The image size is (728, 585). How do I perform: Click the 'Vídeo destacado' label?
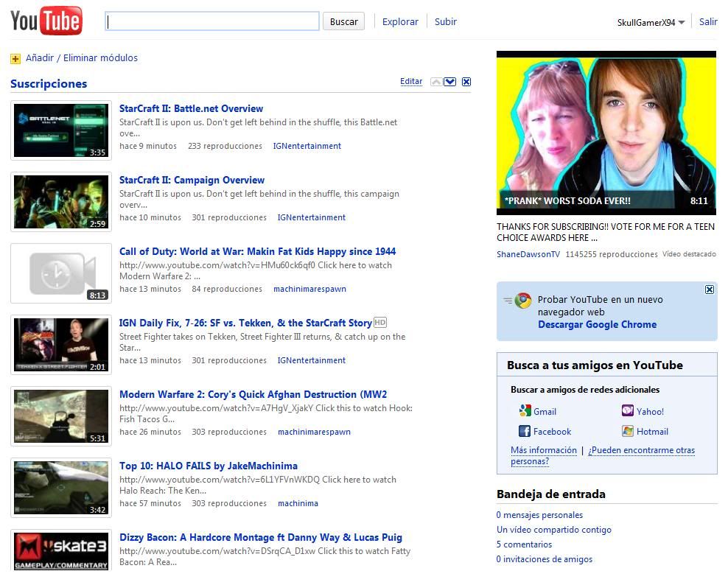point(689,254)
